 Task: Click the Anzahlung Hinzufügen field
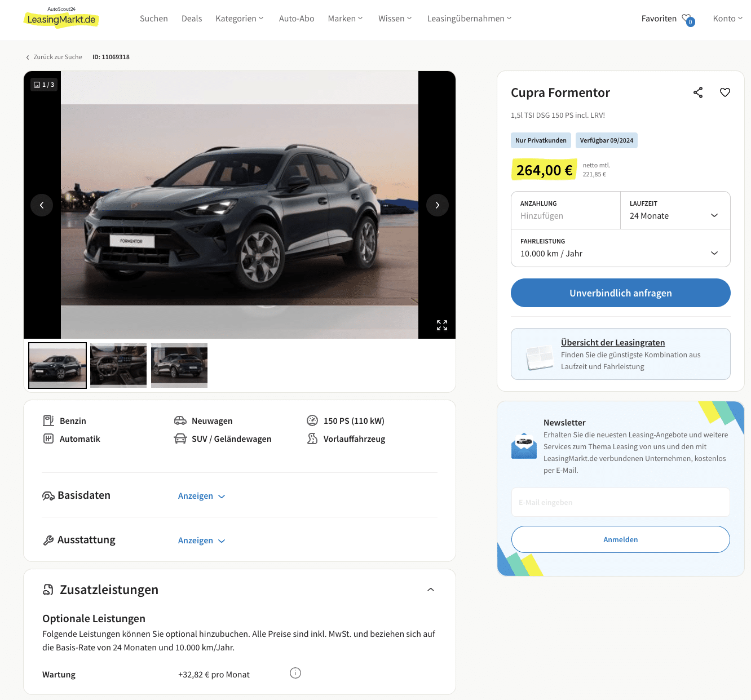[566, 210]
